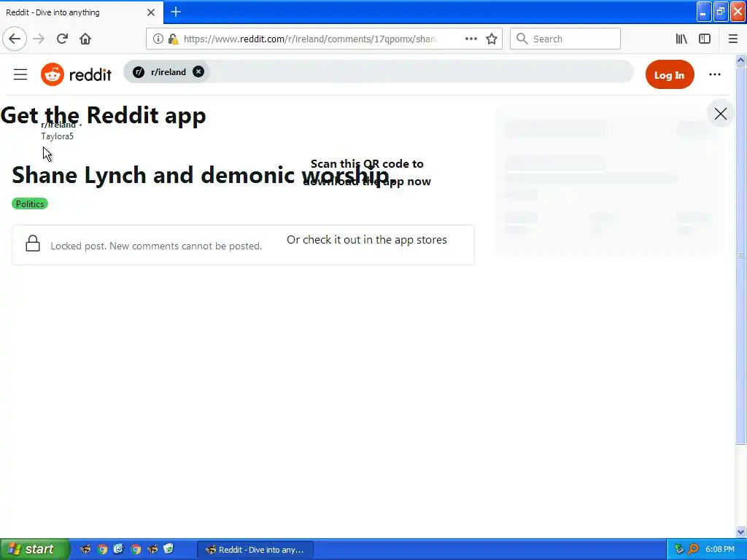Click the Reddit taskbar window button
The image size is (747, 560).
[x=255, y=550]
